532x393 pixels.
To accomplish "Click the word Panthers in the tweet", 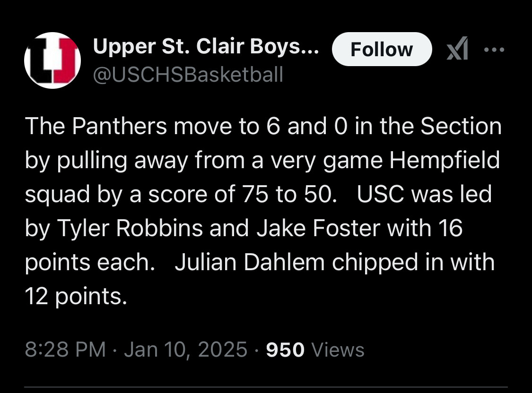I will pos(120,126).
